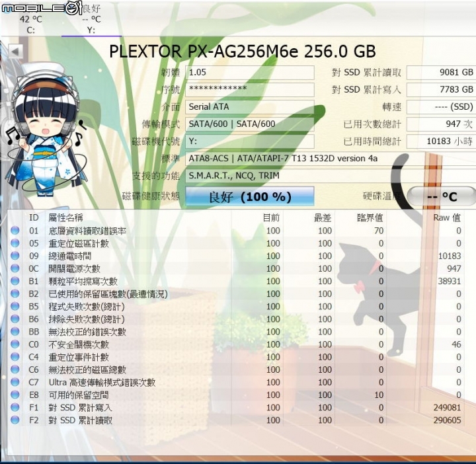This screenshot has height=464, width=476.
Task: Click the features field S.M.A.R.T., NCQ, TRIM
Action: tap(331, 176)
